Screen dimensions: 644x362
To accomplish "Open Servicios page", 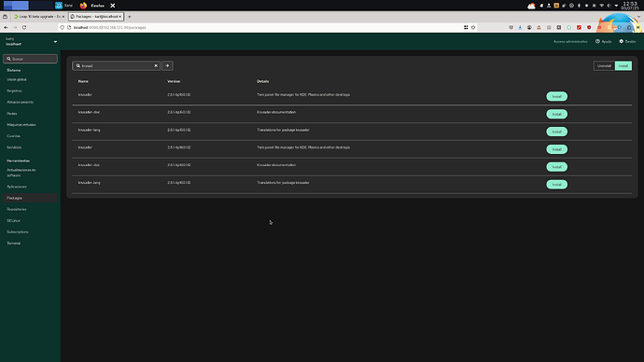I will [x=14, y=147].
